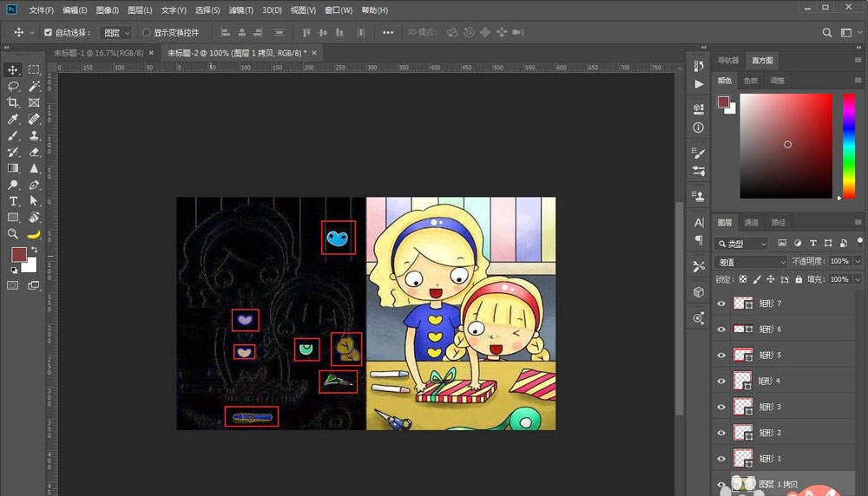Open the Layers panel flyout menu

(858, 222)
